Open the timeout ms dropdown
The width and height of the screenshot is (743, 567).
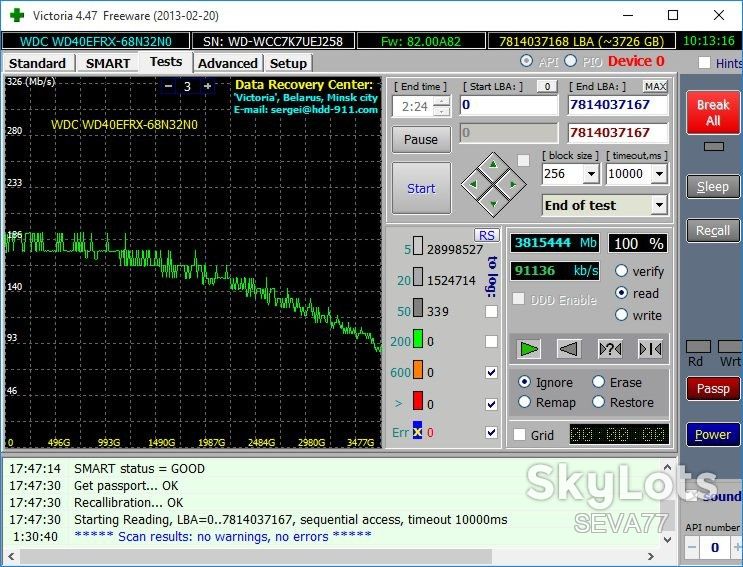659,174
